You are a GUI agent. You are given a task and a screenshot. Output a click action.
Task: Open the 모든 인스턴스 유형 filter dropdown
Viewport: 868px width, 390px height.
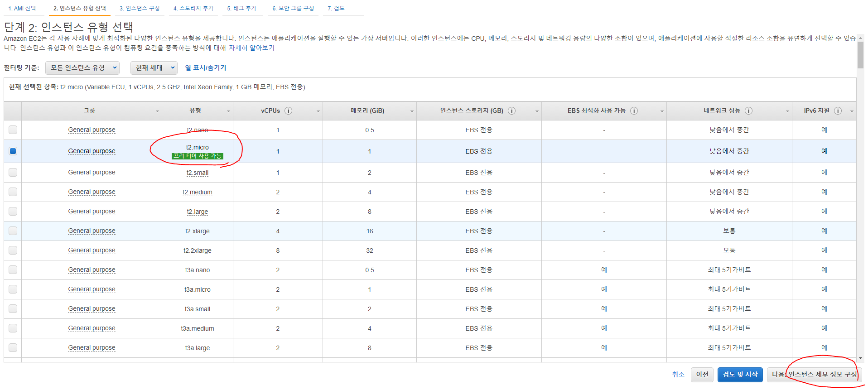pos(82,68)
